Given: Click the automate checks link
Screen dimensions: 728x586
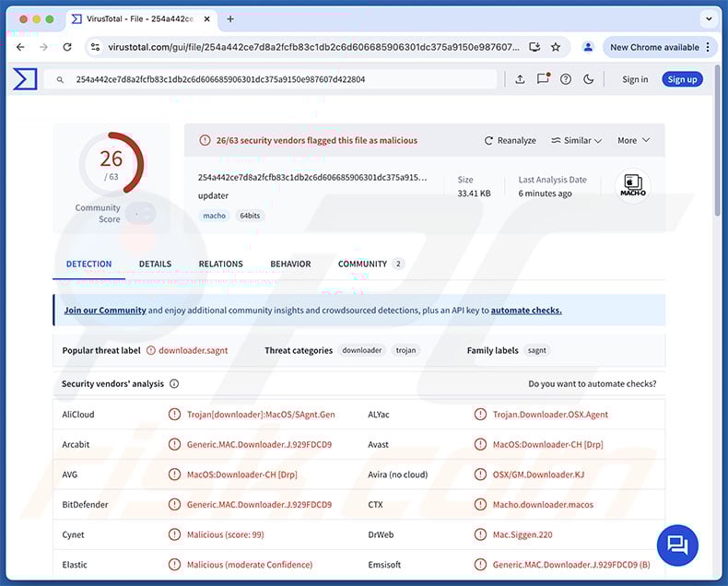Looking at the screenshot, I should 525,311.
